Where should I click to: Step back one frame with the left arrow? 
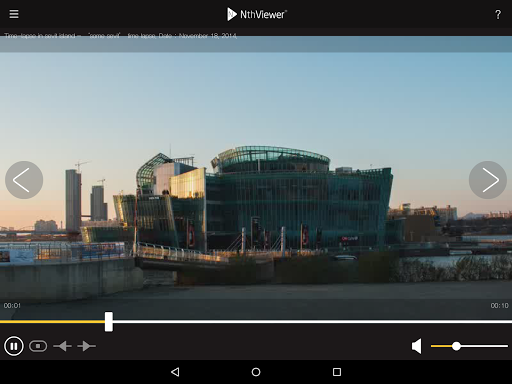tap(62, 346)
